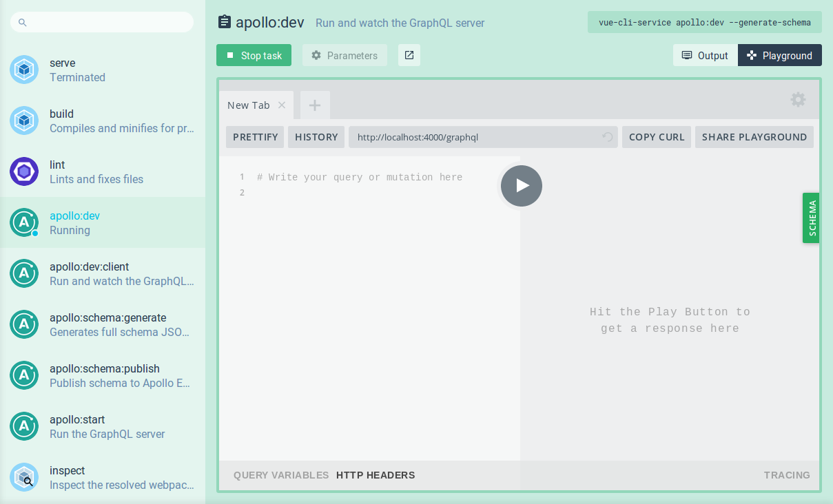Click the PRETTIFY button

(255, 137)
